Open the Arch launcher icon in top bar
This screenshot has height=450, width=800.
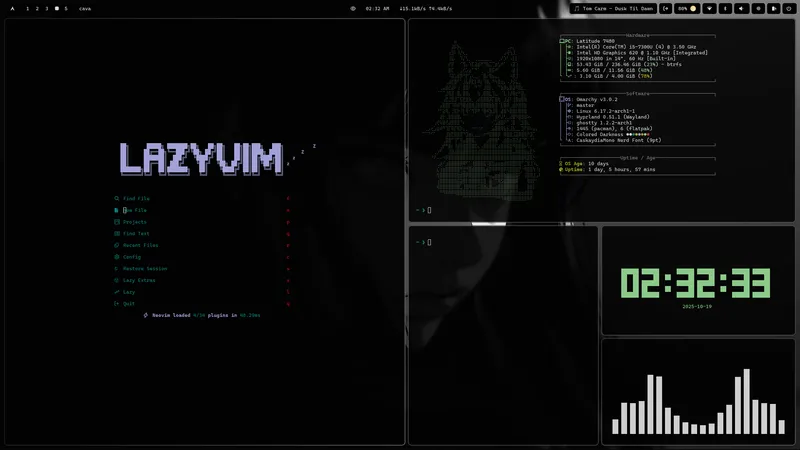coord(13,9)
